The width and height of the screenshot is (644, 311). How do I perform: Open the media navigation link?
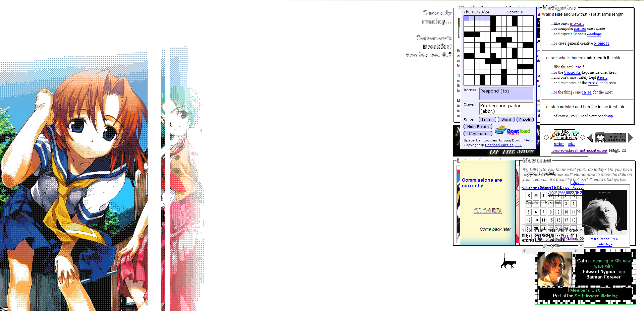[x=593, y=83]
